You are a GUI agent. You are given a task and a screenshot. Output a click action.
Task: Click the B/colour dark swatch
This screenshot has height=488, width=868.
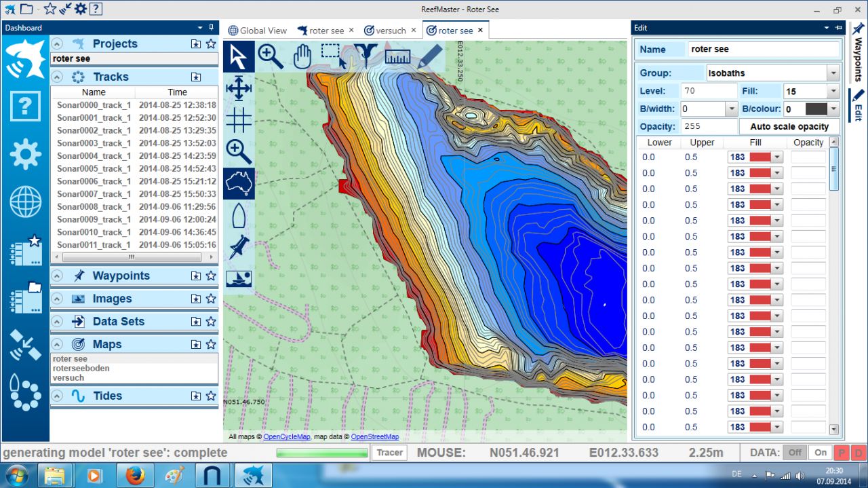816,109
